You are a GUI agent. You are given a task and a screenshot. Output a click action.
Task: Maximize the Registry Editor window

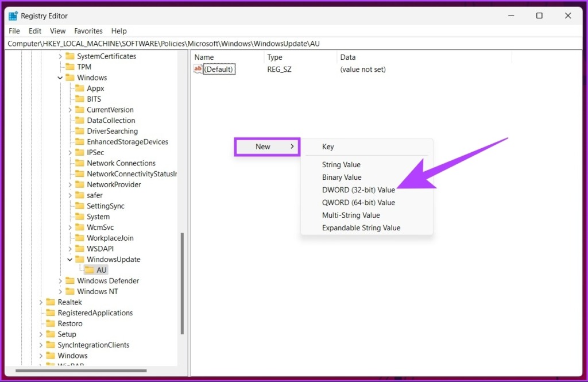539,16
